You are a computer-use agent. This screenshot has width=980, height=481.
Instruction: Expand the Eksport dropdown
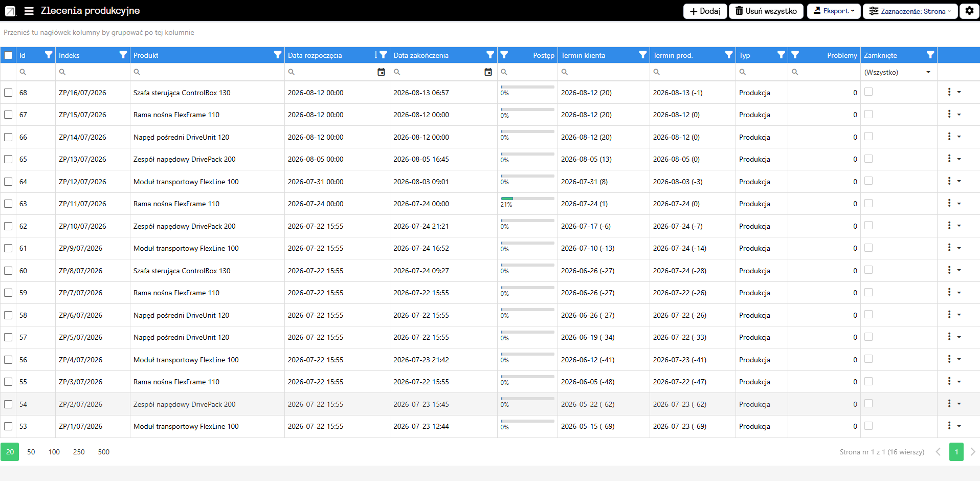tap(834, 11)
